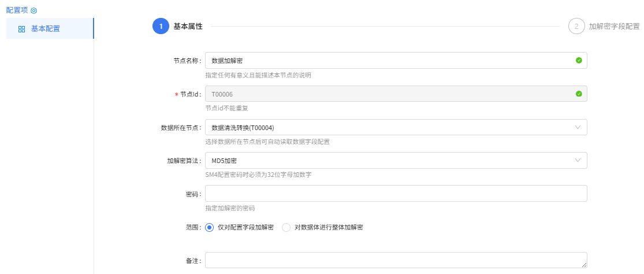The height and width of the screenshot is (274, 644).
Task: Click the green checkmark in 节点Id field
Action: point(579,94)
